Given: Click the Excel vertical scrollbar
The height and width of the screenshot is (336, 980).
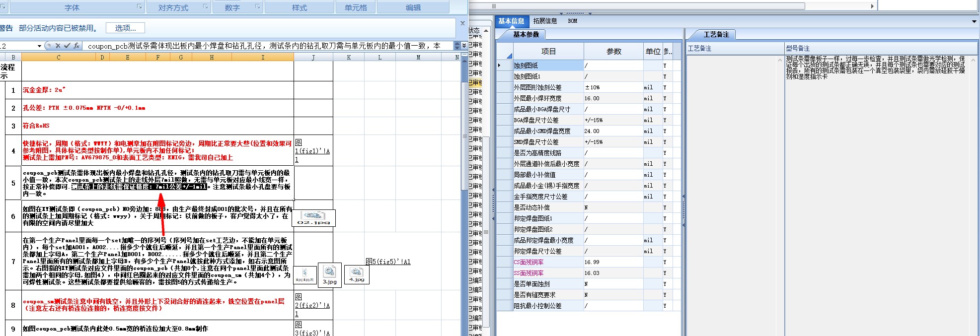Looking at the screenshot, I should [464, 136].
